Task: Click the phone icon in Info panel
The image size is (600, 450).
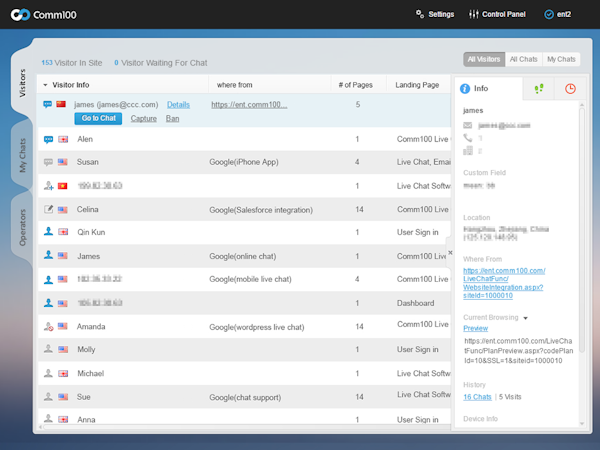Action: (468, 137)
